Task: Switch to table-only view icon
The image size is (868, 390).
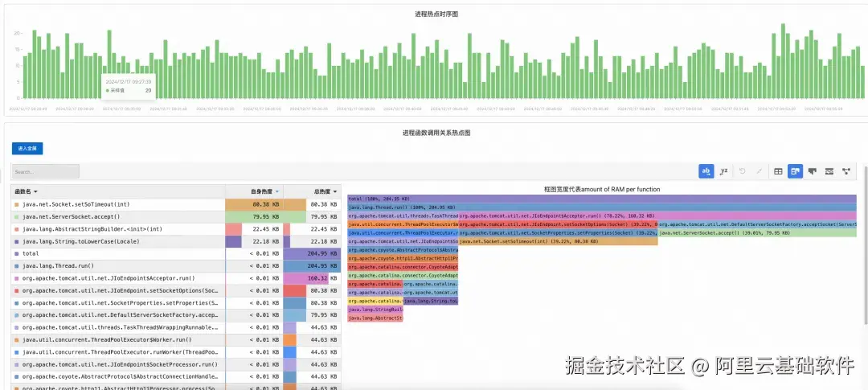Action: pos(778,171)
